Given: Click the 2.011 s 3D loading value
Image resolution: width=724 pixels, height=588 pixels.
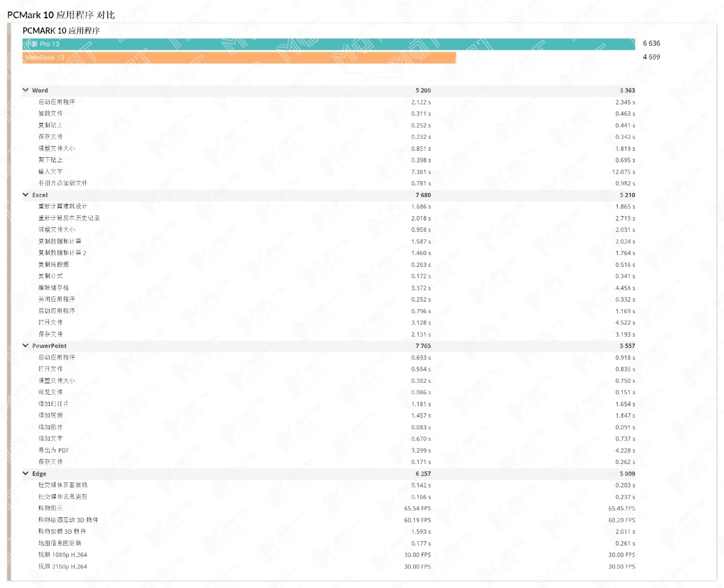Looking at the screenshot, I should point(626,532).
